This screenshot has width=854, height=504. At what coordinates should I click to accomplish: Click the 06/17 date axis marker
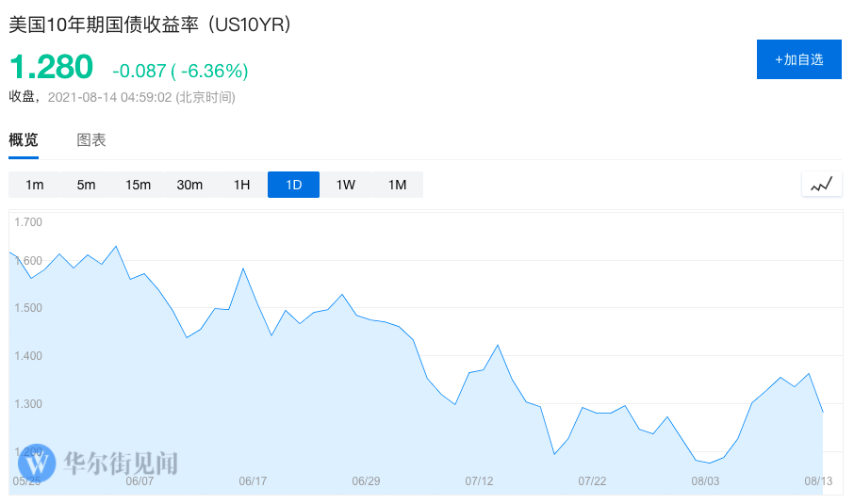tap(253, 481)
